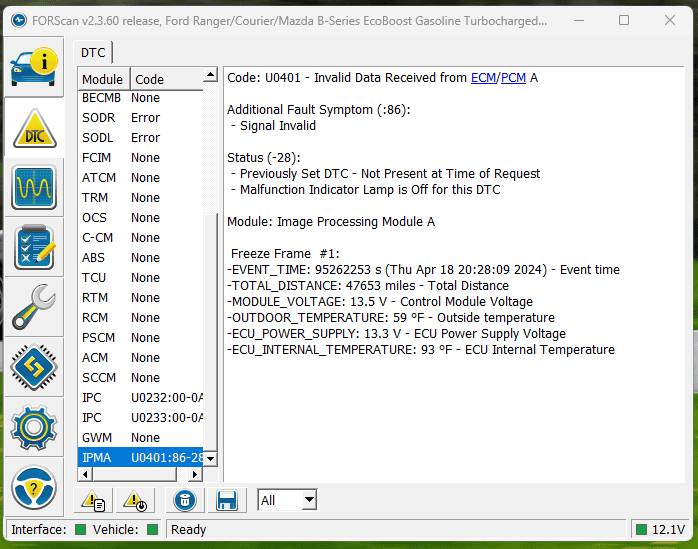Select the SCCM module row
The image size is (698, 549).
click(140, 378)
